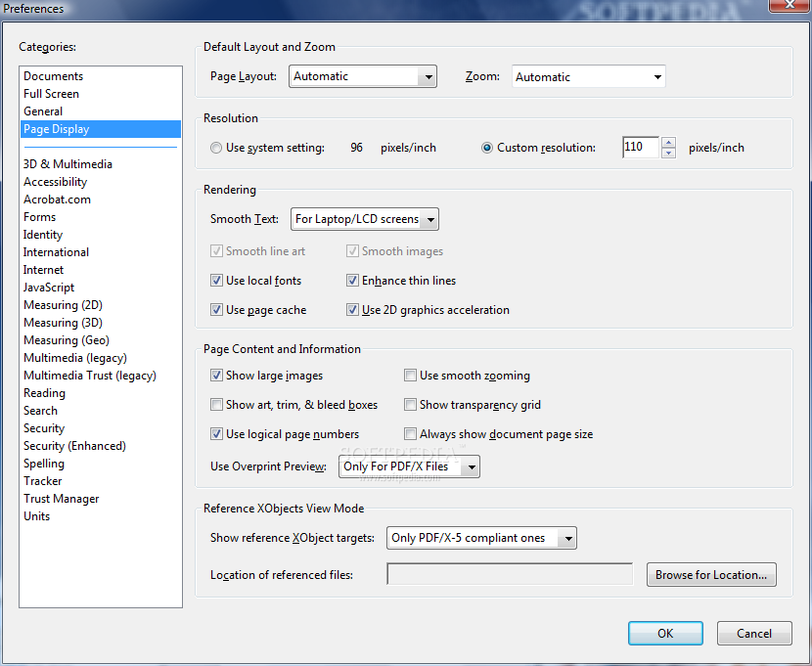This screenshot has width=812, height=666.
Task: Uncheck Use logical page numbers
Action: (x=216, y=433)
